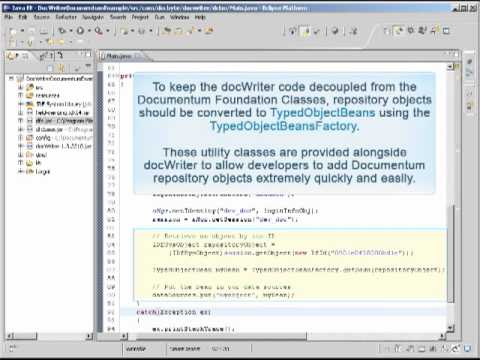
Task: Open the New file dropdown arrow
Action: 22,31
